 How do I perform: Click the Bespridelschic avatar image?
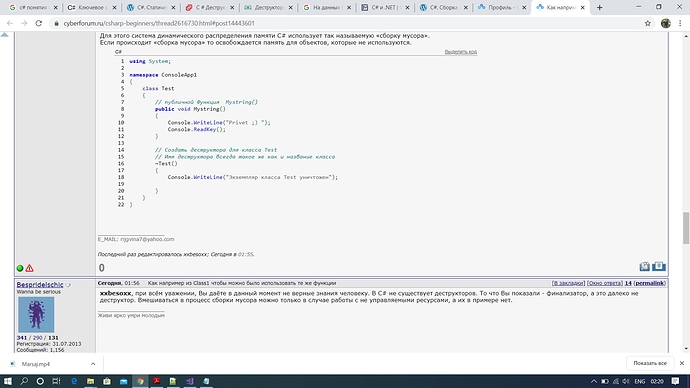click(x=36, y=315)
